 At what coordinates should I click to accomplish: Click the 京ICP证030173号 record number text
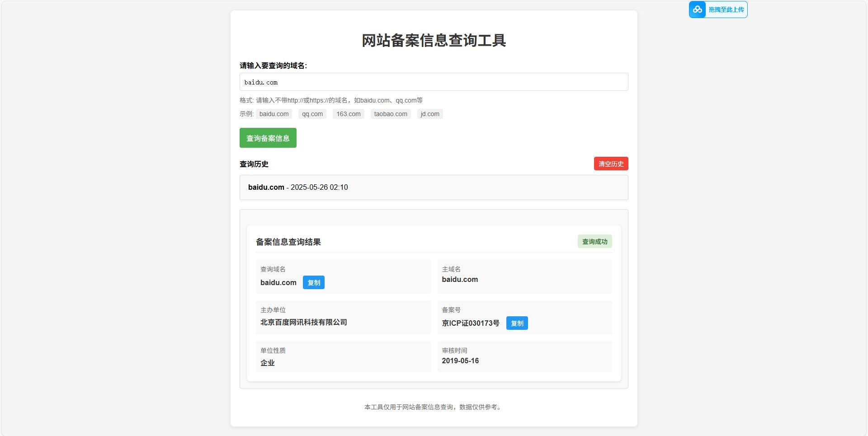point(471,323)
